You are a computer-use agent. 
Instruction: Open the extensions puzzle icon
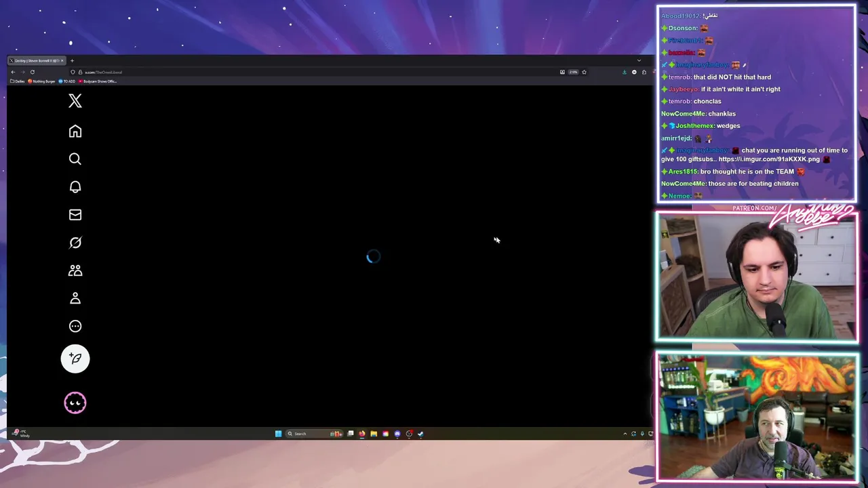(644, 72)
